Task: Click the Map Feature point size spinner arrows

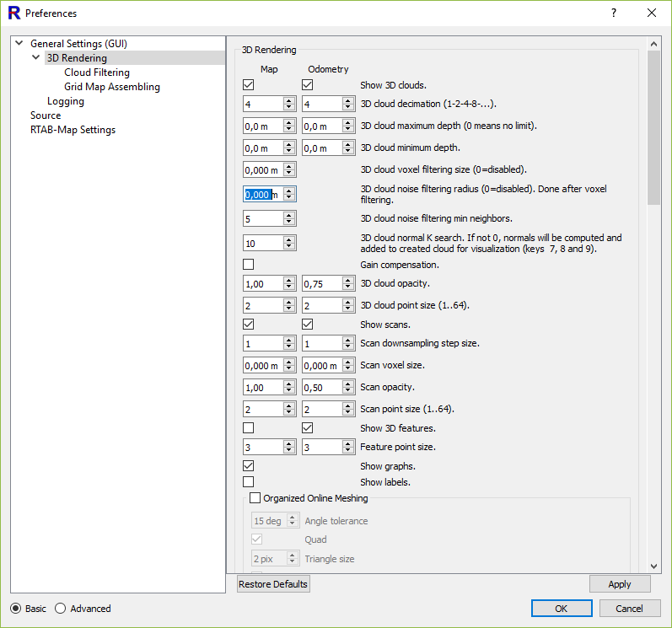Action: pos(289,448)
